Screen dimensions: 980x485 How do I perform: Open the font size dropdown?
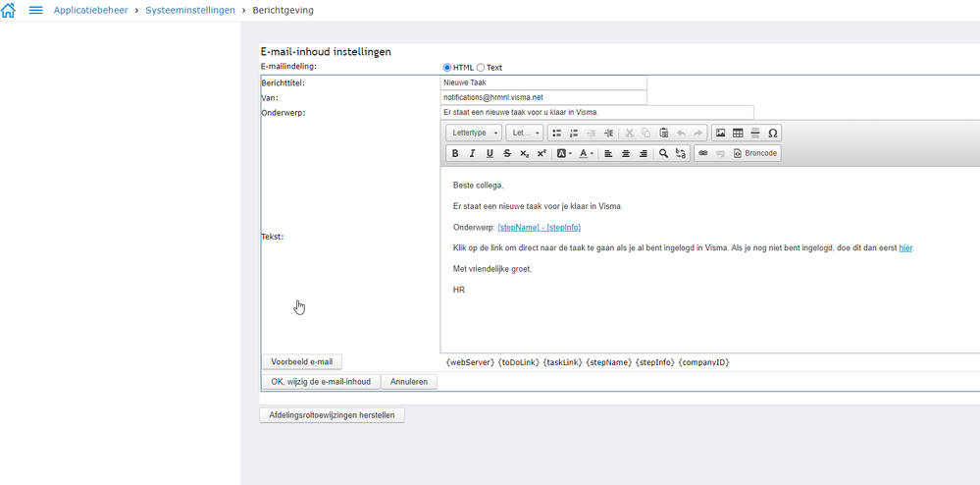[525, 133]
